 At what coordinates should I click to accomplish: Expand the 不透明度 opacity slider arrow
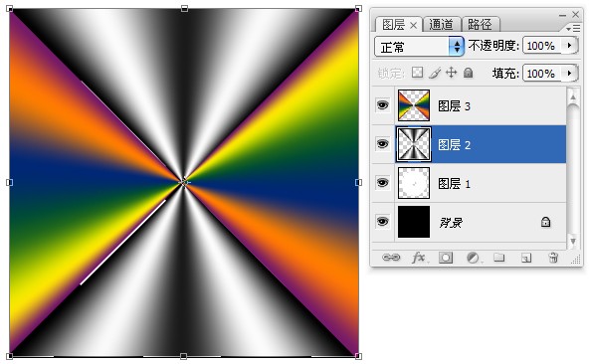tap(569, 46)
